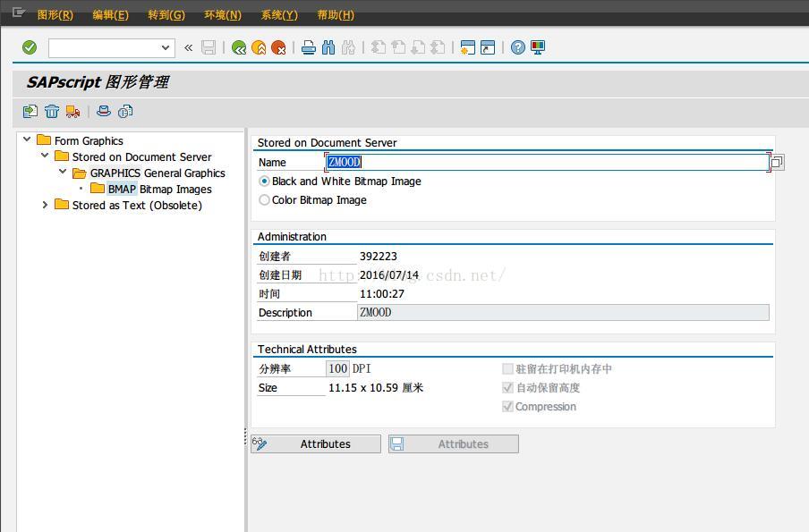Viewport: 809px width, 532px height.
Task: Click the orange Exit icon
Action: (259, 47)
